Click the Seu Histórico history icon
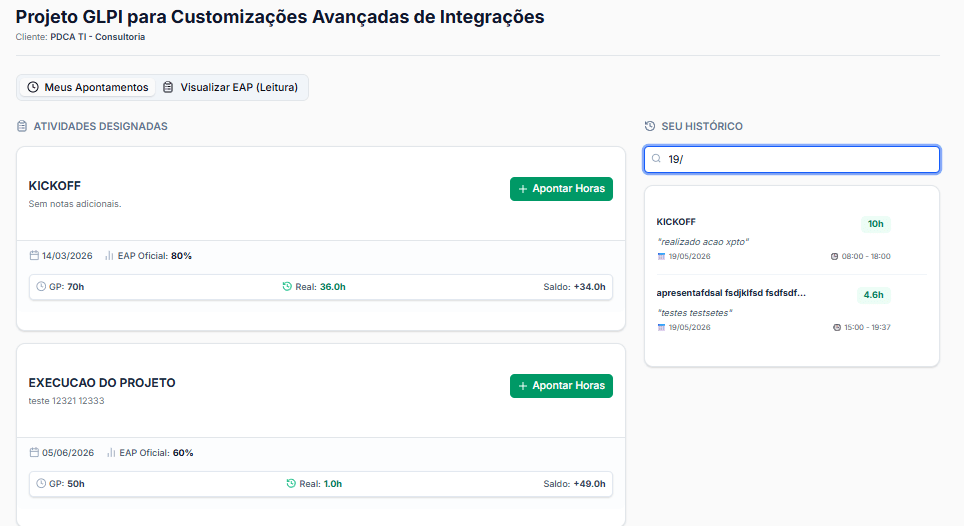964x526 pixels. click(x=650, y=126)
